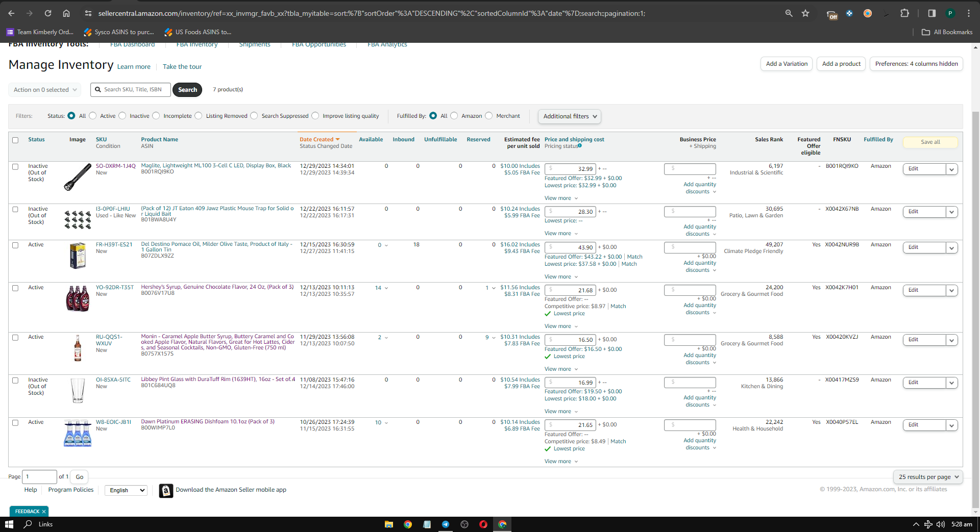Open the browser extensions puzzle icon
This screenshot has width=980, height=532.
click(904, 13)
